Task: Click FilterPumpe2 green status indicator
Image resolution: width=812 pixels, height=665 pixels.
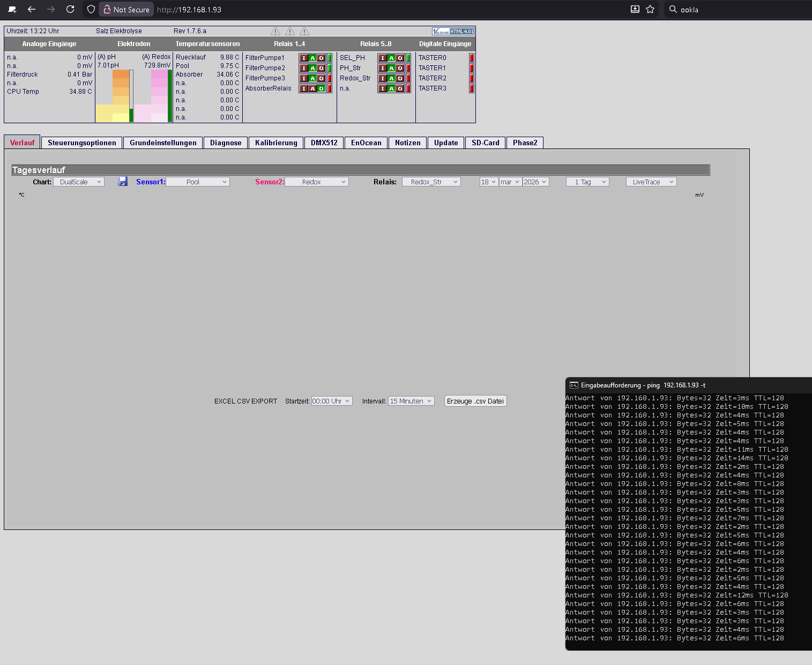Action: click(x=330, y=68)
